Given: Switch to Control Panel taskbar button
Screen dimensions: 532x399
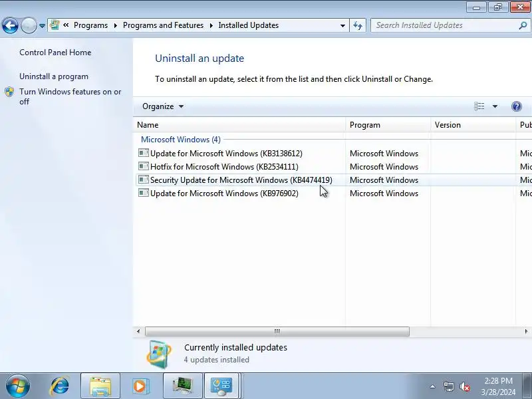Looking at the screenshot, I should coord(221,386).
